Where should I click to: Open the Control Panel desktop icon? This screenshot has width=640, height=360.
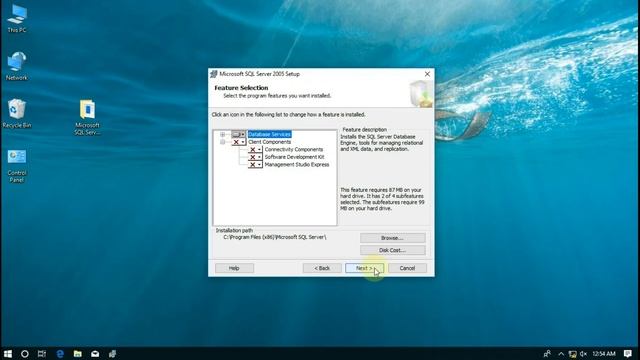click(x=17, y=166)
